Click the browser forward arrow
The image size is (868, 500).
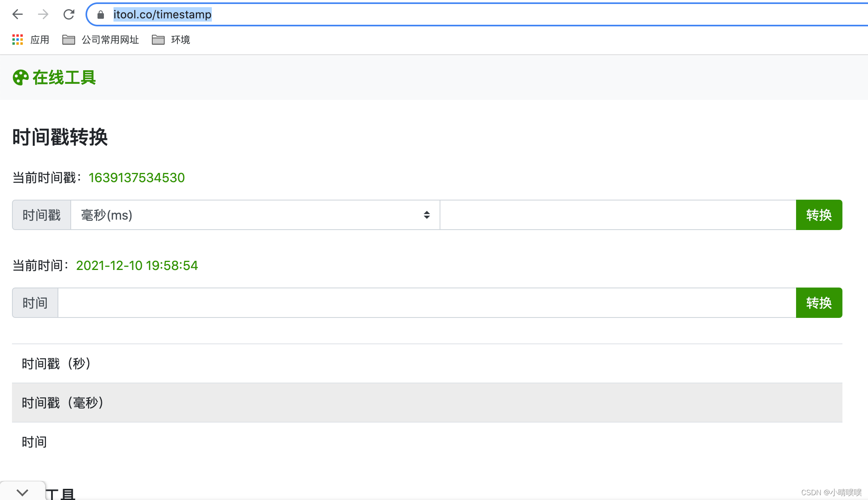pyautogui.click(x=43, y=14)
